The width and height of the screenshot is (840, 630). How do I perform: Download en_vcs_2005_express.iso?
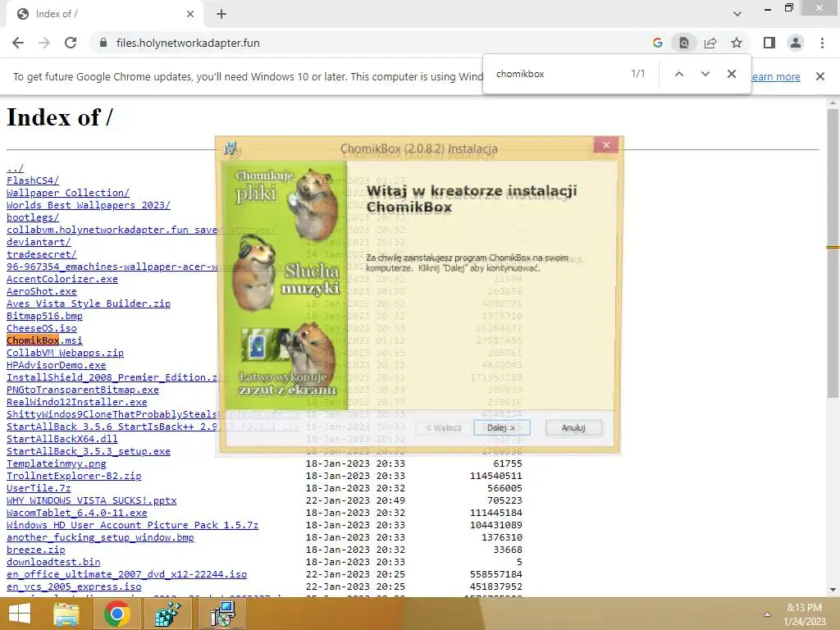tap(74, 587)
